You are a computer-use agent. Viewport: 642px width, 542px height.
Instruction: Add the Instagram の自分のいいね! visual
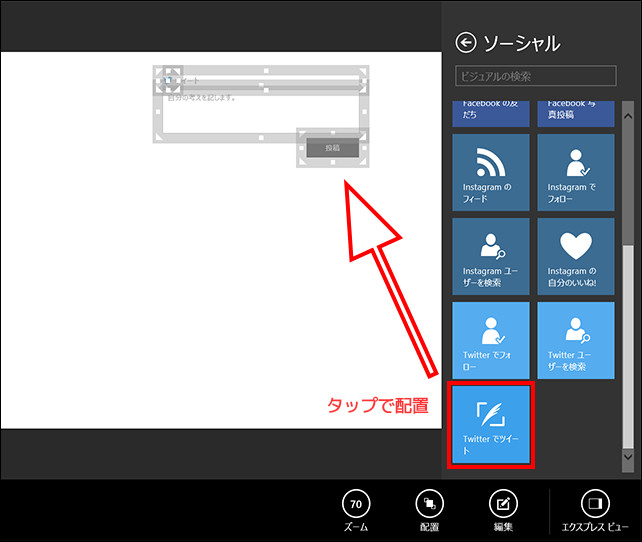point(576,256)
